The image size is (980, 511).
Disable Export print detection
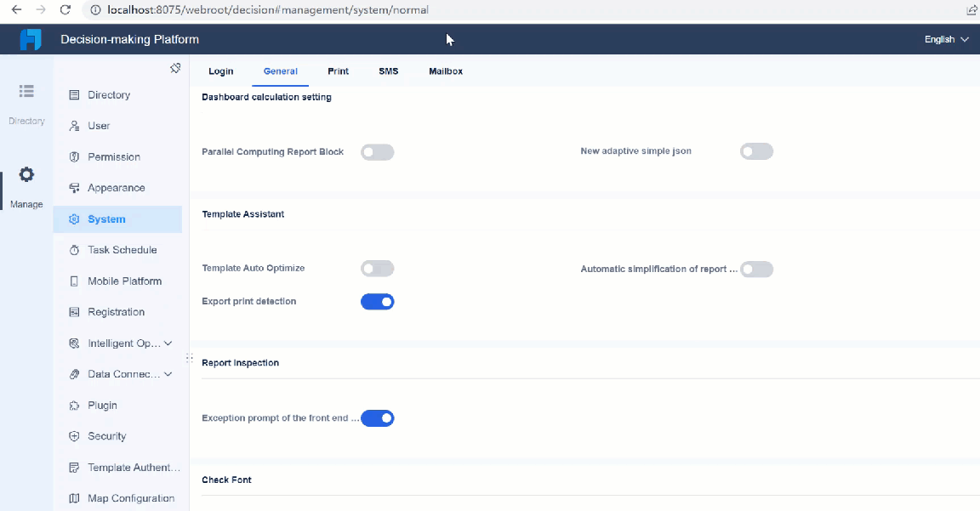(377, 301)
